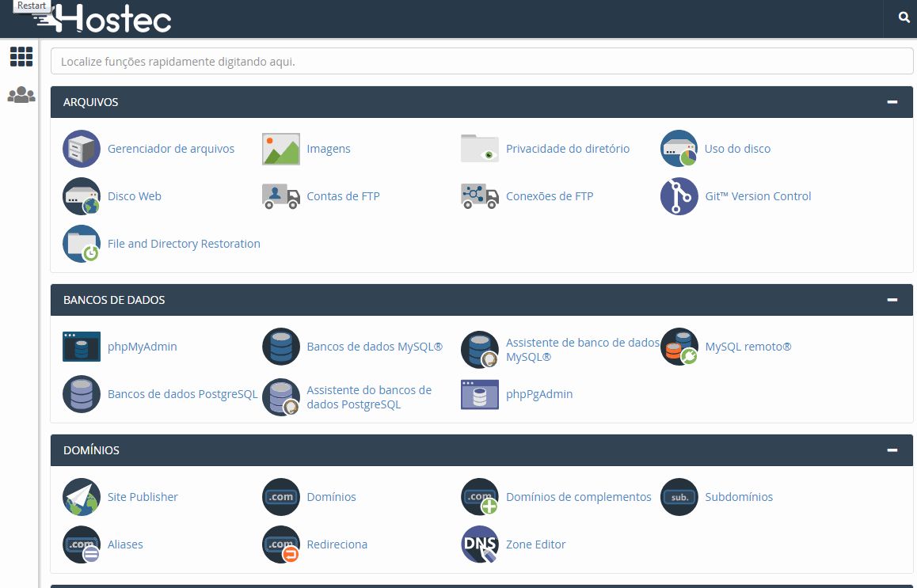This screenshot has height=588, width=917.
Task: Open the Disco Web icon
Action: point(82,196)
